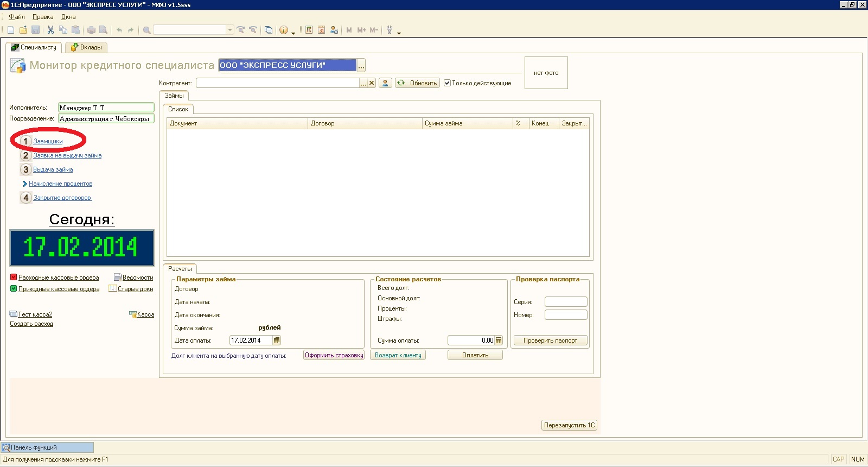Open the Calculator toolbar icon
The height and width of the screenshot is (467, 868).
pyautogui.click(x=309, y=30)
